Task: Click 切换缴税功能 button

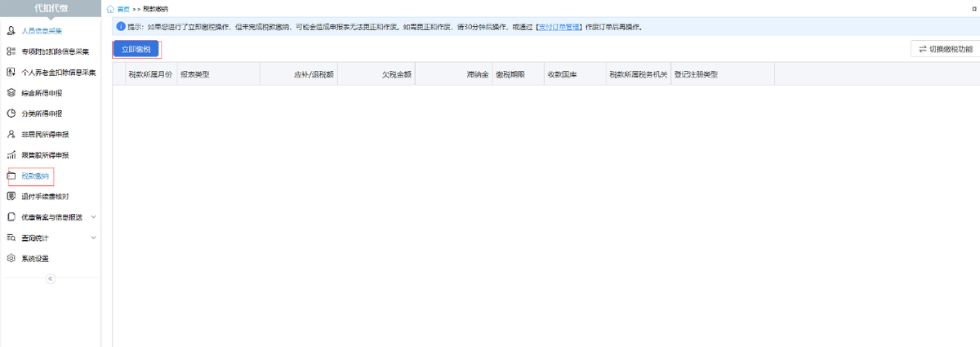Action: (x=945, y=49)
